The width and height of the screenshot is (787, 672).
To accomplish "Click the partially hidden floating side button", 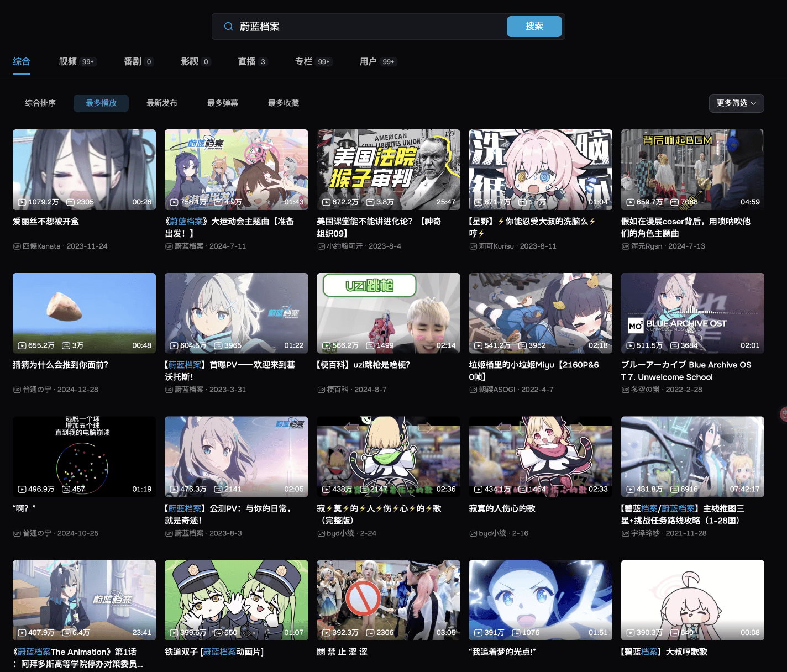I will coord(783,413).
